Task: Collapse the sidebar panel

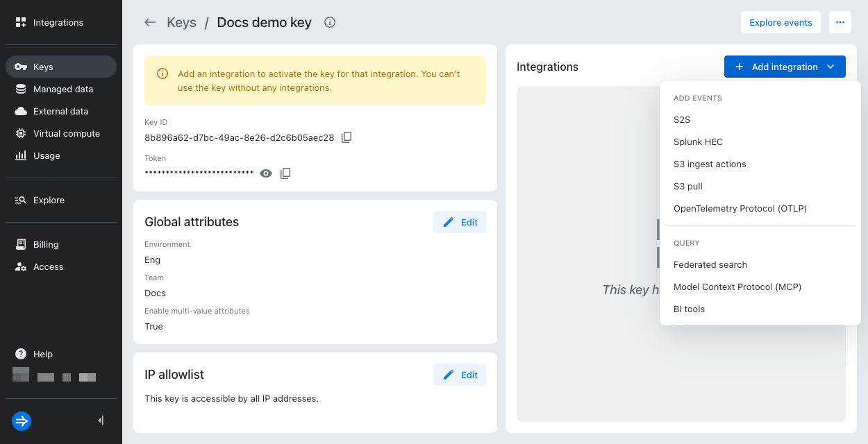Action: coord(101,420)
